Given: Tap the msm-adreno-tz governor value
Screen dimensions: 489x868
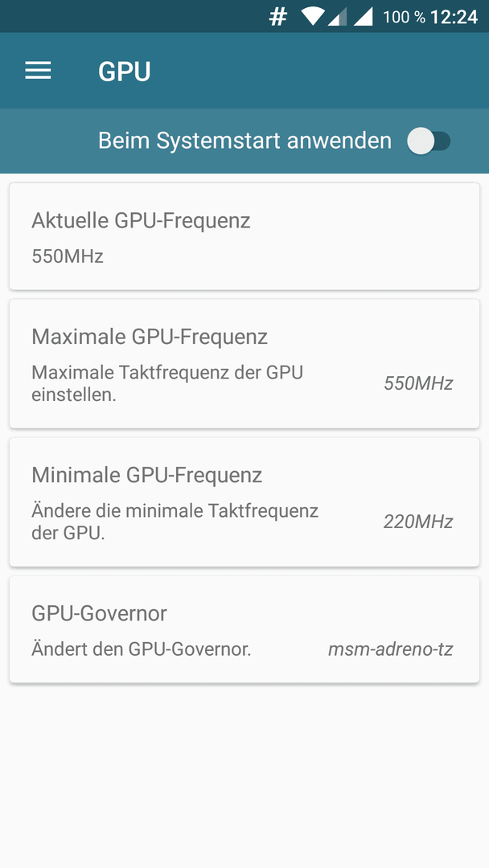Looking at the screenshot, I should [x=390, y=649].
